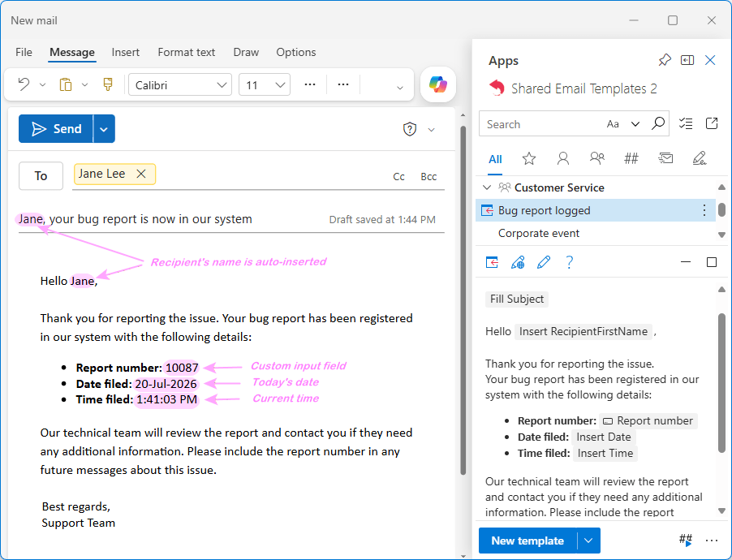Screen dimensions: 732x560
Task: Show Favorites with the star icon
Action: click(x=529, y=159)
